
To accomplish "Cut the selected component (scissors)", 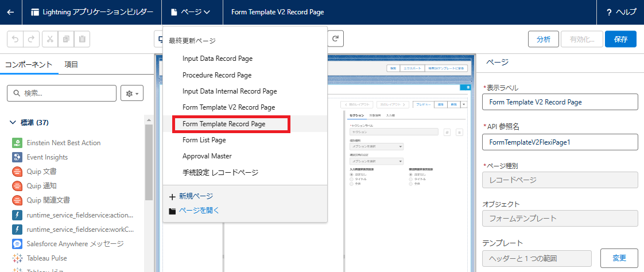I will pyautogui.click(x=50, y=39).
